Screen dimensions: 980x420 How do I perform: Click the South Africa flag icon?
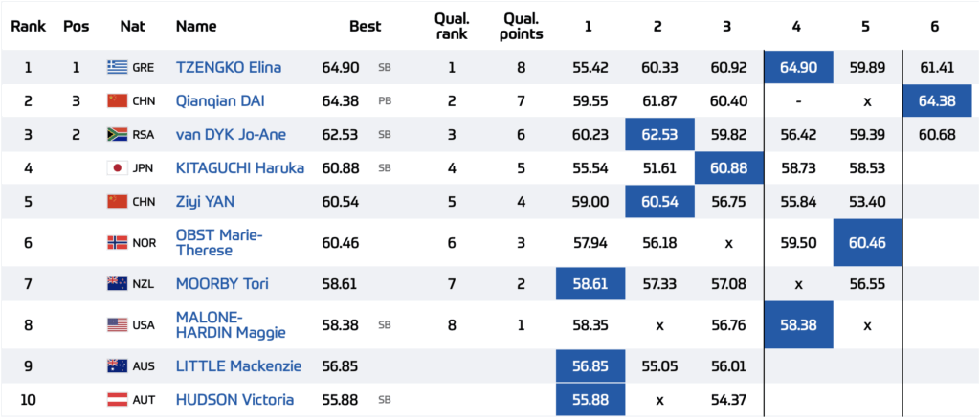point(117,135)
